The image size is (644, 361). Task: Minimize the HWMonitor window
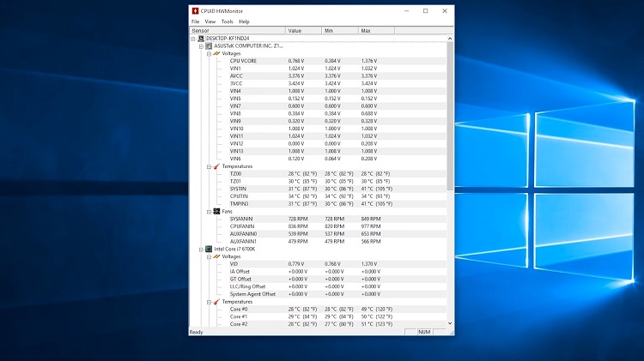coord(407,11)
